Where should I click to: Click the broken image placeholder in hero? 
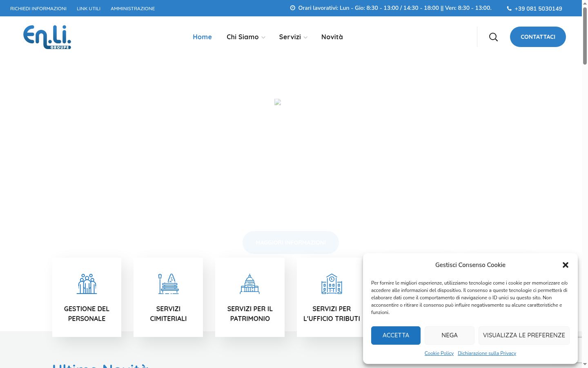pyautogui.click(x=278, y=102)
